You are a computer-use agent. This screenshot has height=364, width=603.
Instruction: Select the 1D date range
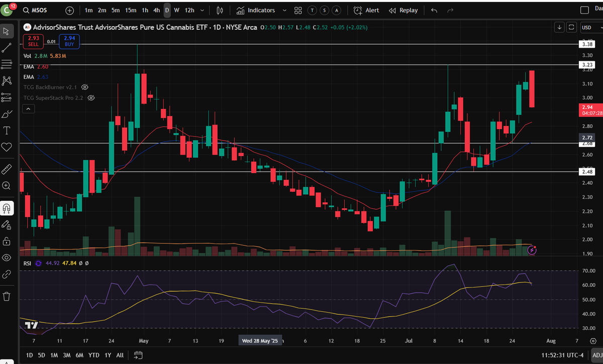pos(29,355)
